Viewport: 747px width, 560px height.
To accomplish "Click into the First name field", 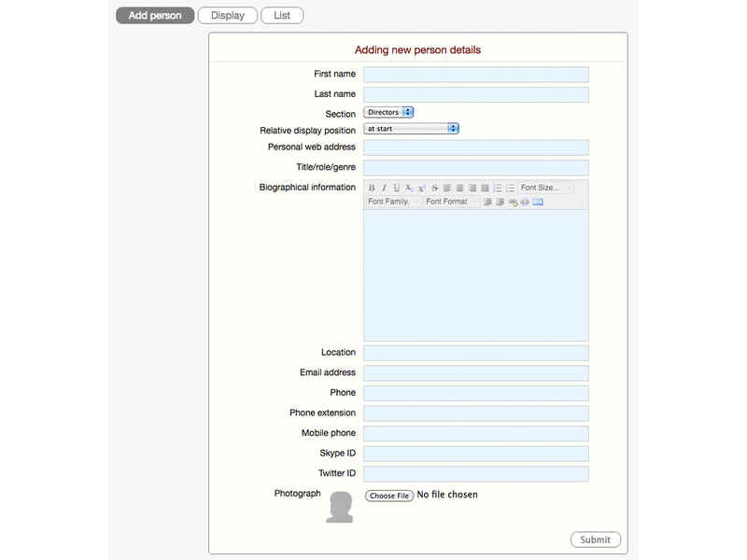I will (475, 75).
